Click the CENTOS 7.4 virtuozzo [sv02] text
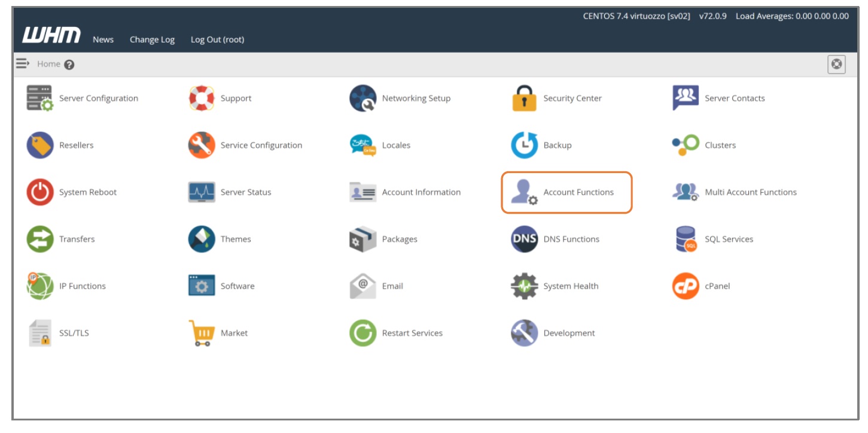 pyautogui.click(x=636, y=16)
